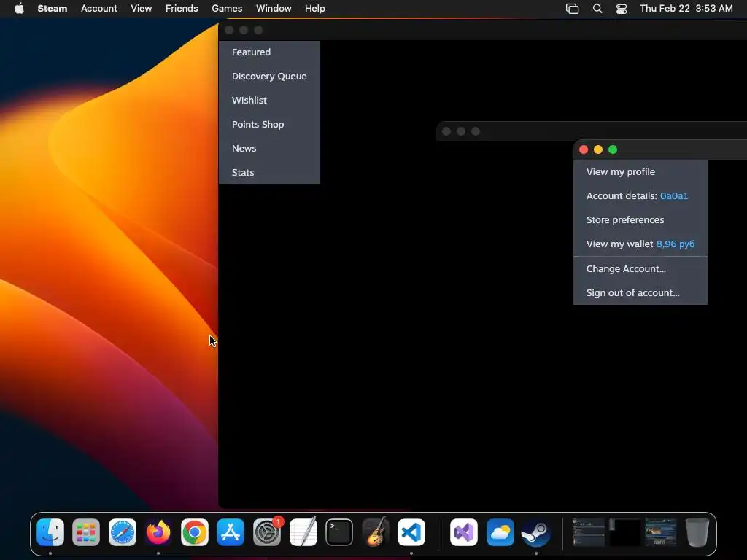Open TextEdit from the dock
Image resolution: width=747 pixels, height=560 pixels.
click(303, 532)
